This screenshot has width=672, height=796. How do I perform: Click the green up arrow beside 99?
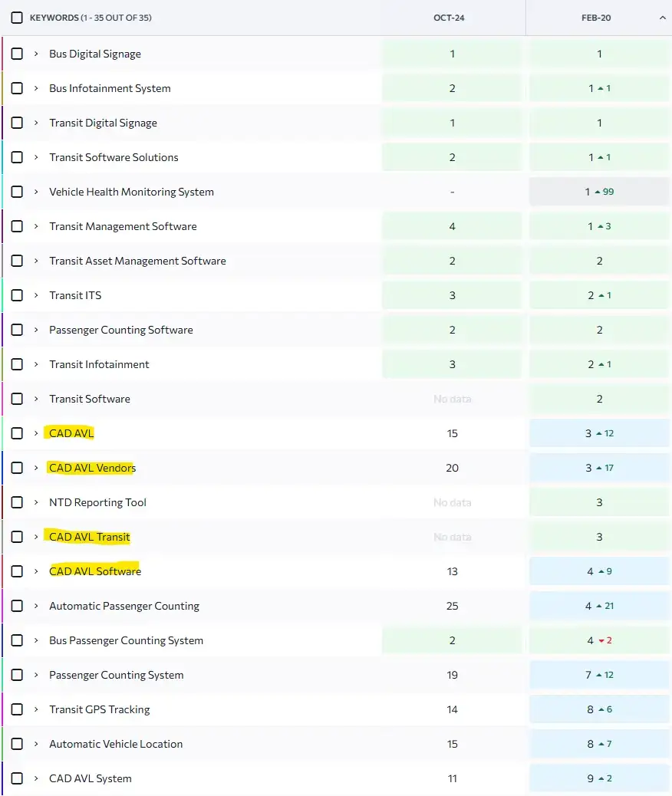pyautogui.click(x=598, y=192)
